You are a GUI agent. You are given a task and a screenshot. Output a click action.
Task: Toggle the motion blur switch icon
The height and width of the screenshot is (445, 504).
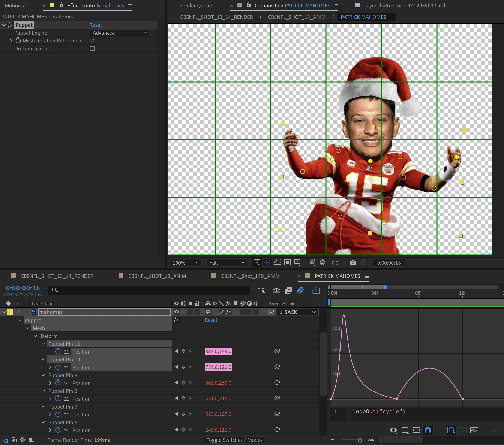300,290
